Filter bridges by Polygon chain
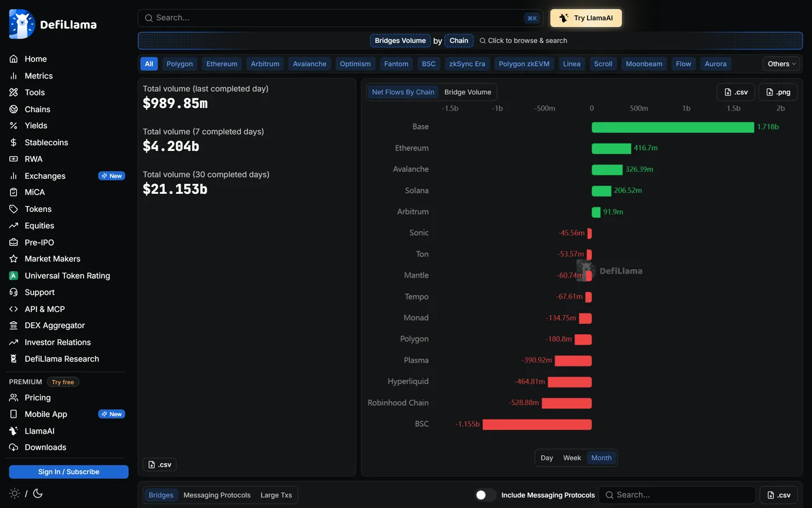 tap(180, 64)
